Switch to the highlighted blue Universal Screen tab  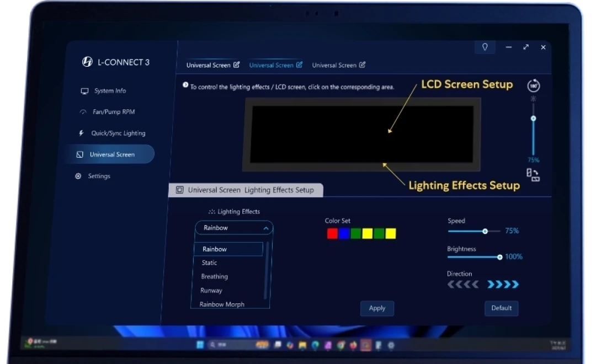click(x=271, y=65)
